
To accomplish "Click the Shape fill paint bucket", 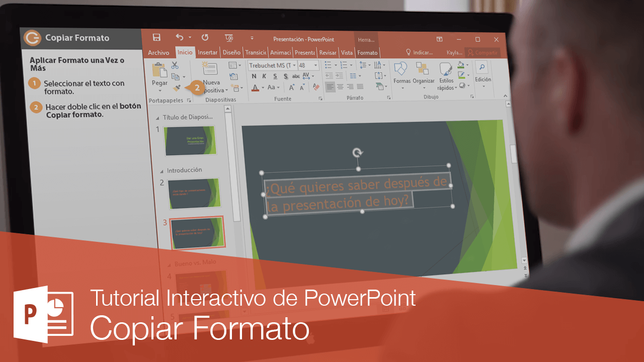I will [x=460, y=65].
